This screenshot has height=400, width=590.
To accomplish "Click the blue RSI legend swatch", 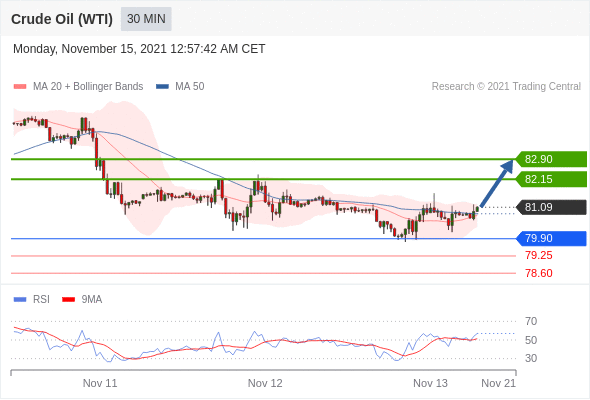I will pyautogui.click(x=20, y=300).
